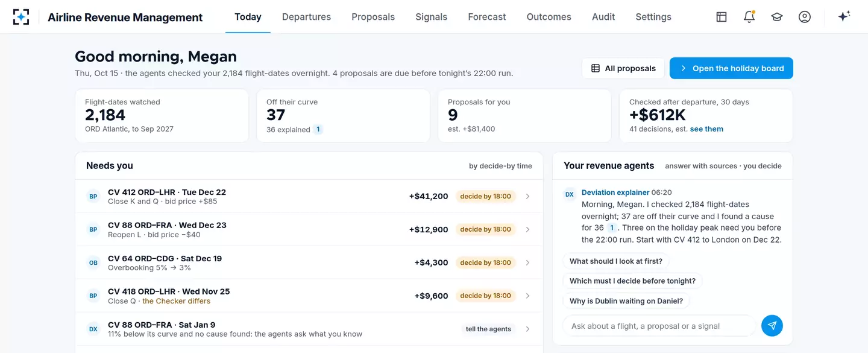Open the AI sparkle assistant icon
The height and width of the screenshot is (353, 868).
(x=844, y=17)
